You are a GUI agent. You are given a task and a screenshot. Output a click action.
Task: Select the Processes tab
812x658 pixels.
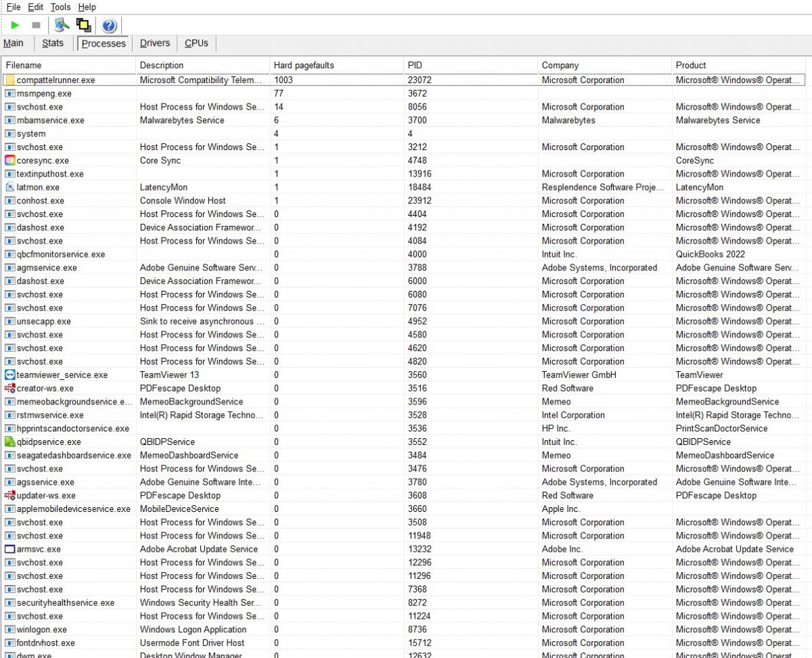tap(104, 43)
